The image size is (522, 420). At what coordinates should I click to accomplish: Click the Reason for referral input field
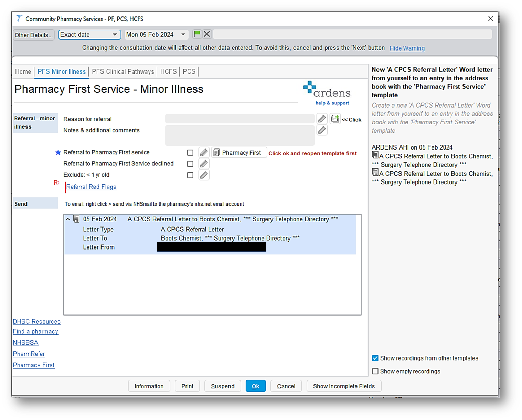(x=239, y=119)
